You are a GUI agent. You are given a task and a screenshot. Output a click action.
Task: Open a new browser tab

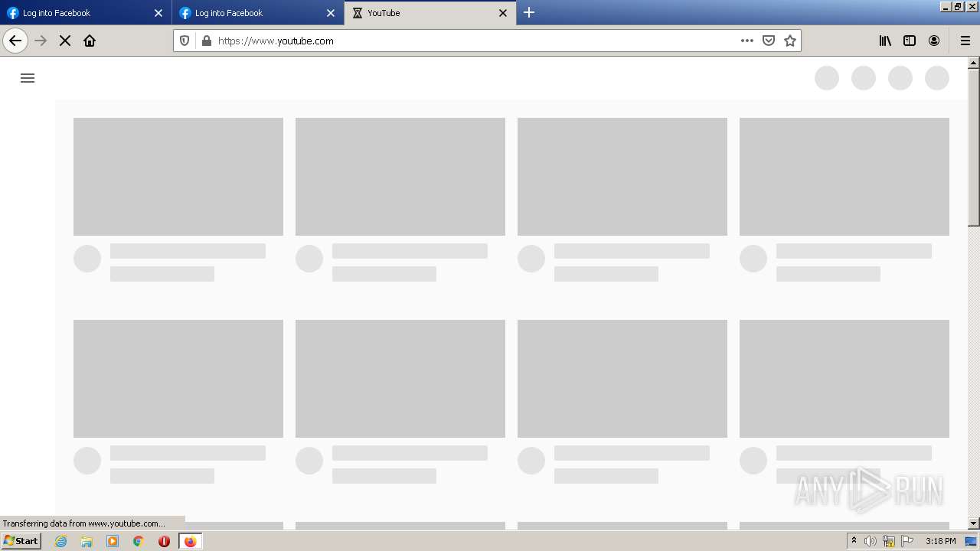click(x=529, y=12)
